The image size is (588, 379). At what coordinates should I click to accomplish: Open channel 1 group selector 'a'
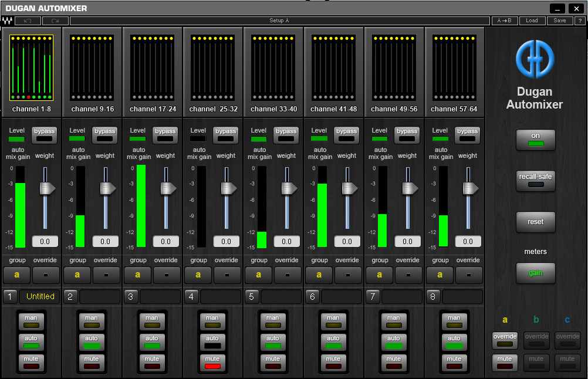(17, 275)
